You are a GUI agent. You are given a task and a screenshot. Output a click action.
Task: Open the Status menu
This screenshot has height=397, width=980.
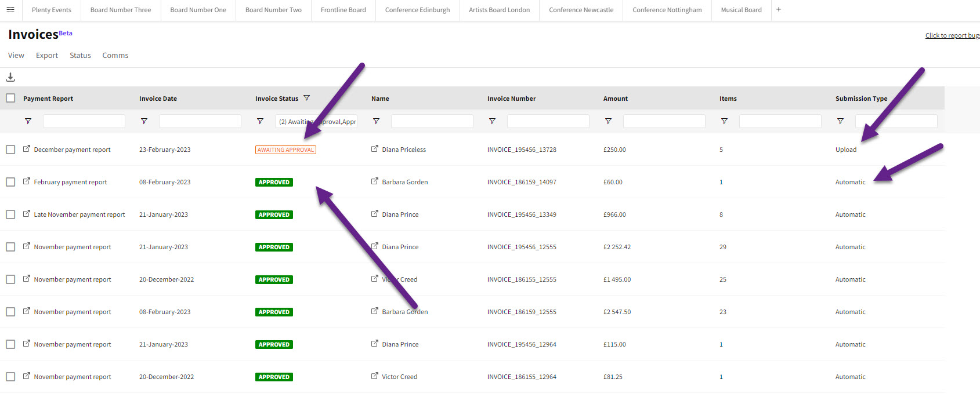[80, 56]
